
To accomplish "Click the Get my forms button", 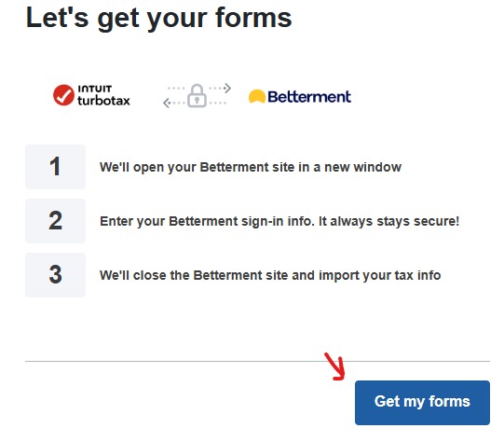I will click(422, 403).
